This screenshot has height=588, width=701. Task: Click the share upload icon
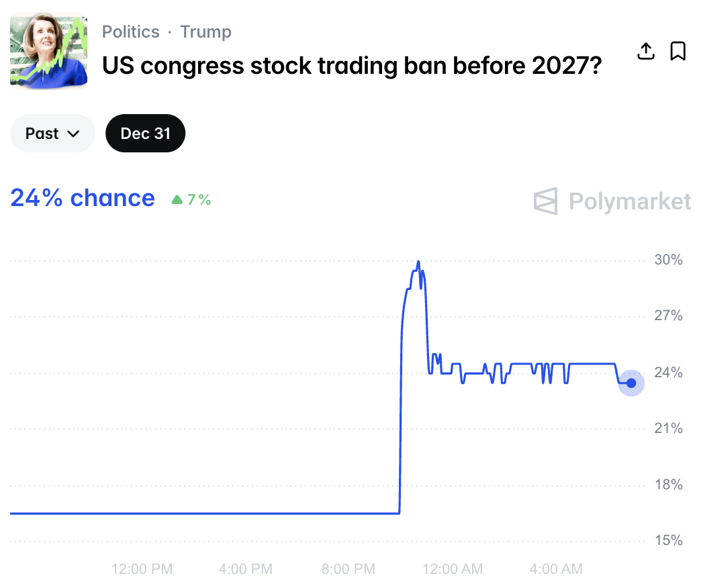pos(645,51)
